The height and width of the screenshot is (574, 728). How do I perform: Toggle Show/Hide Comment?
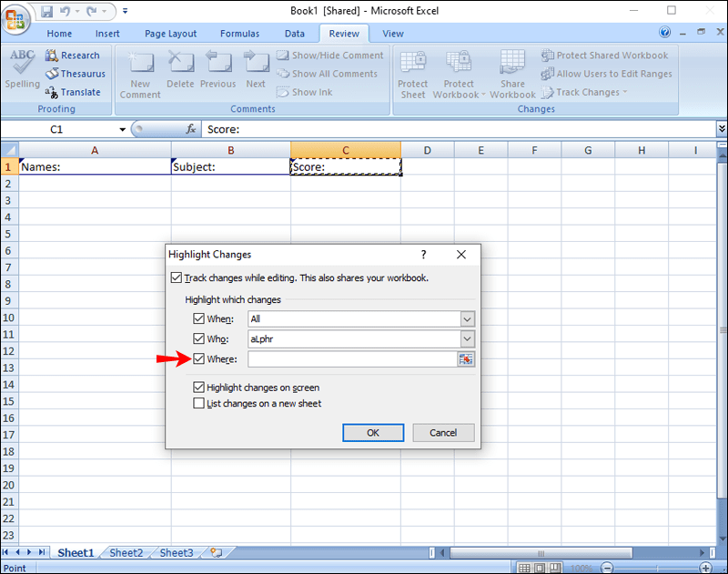330,55
